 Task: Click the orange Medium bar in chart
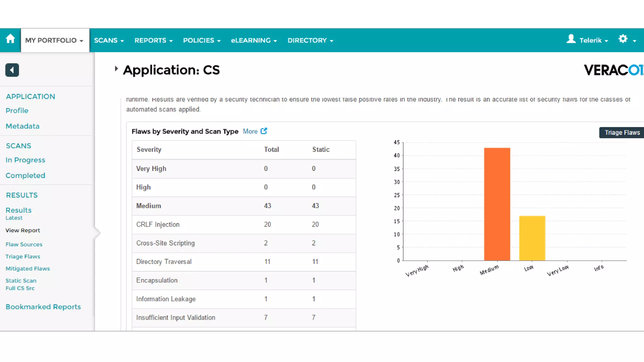(x=497, y=204)
